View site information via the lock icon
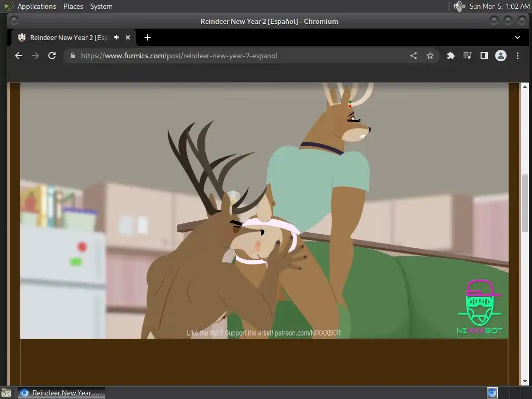 coord(73,56)
